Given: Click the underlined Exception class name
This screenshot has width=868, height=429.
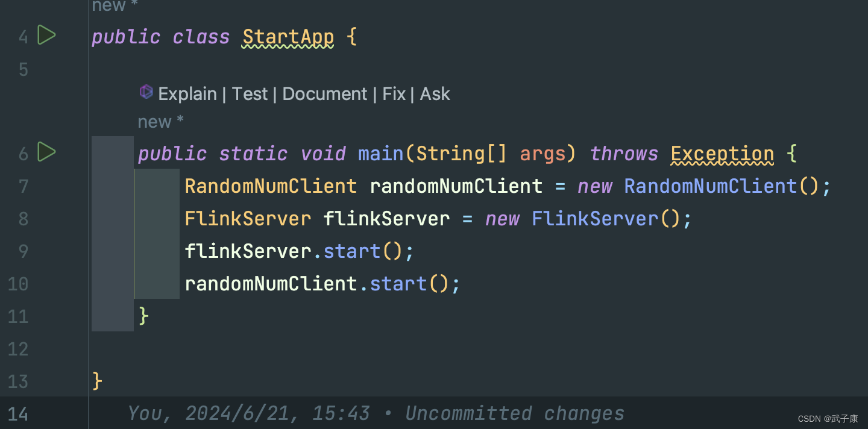Looking at the screenshot, I should [722, 153].
